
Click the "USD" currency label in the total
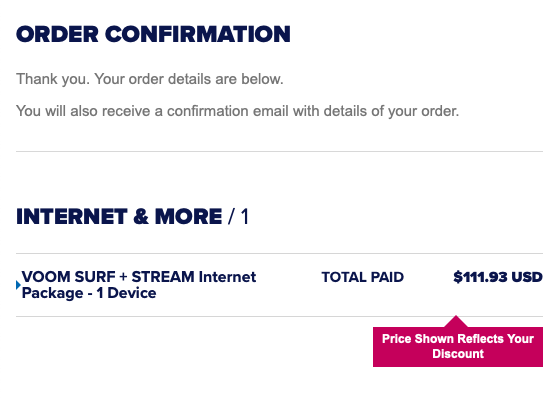pyautogui.click(x=527, y=277)
